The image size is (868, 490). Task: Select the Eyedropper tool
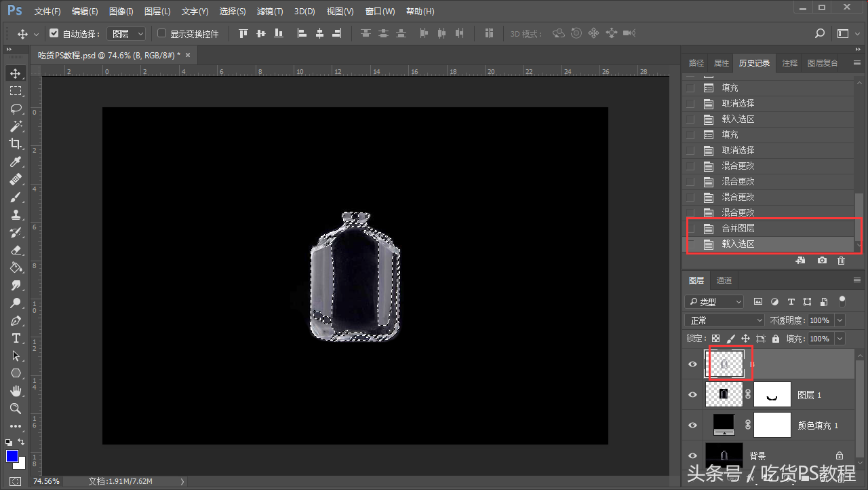[x=16, y=162]
